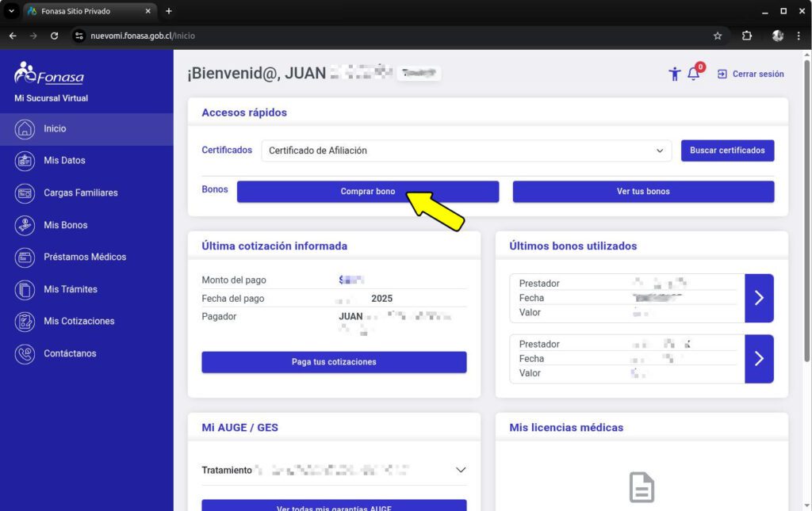The height and width of the screenshot is (511, 812).
Task: Go back in browser history
Action: coord(13,36)
